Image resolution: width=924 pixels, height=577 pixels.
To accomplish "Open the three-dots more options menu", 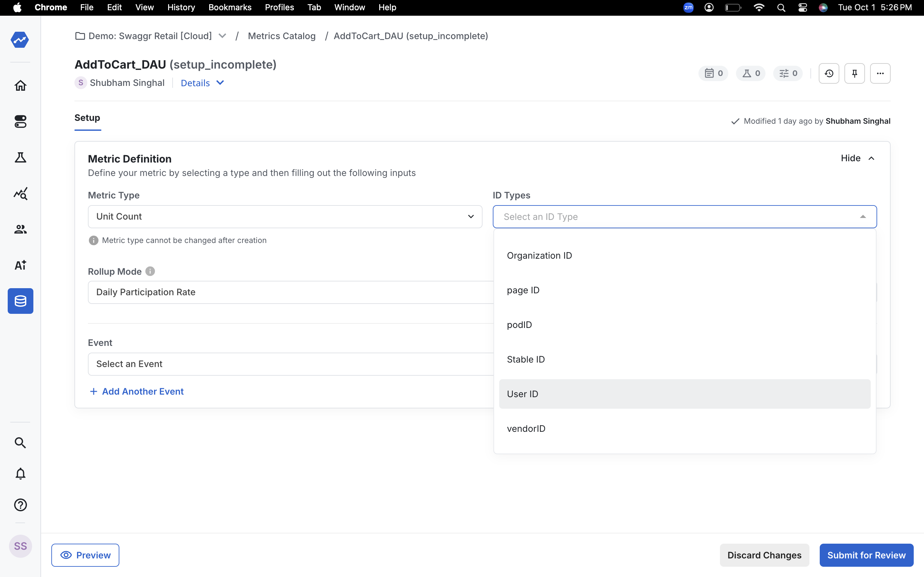I will point(880,73).
